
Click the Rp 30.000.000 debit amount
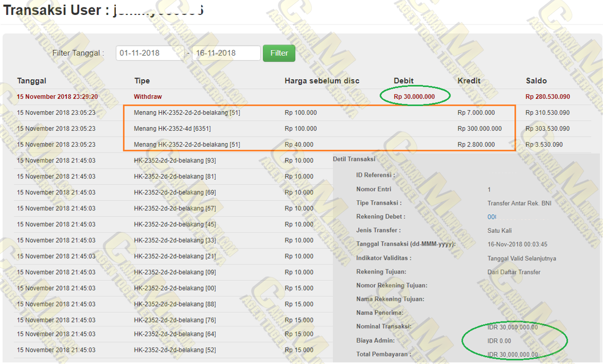tap(414, 97)
